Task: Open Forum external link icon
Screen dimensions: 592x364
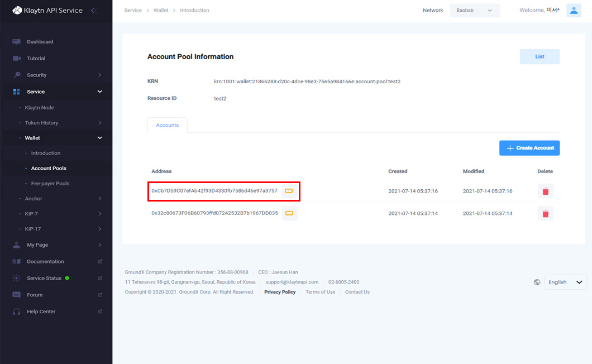Action: 99,295
